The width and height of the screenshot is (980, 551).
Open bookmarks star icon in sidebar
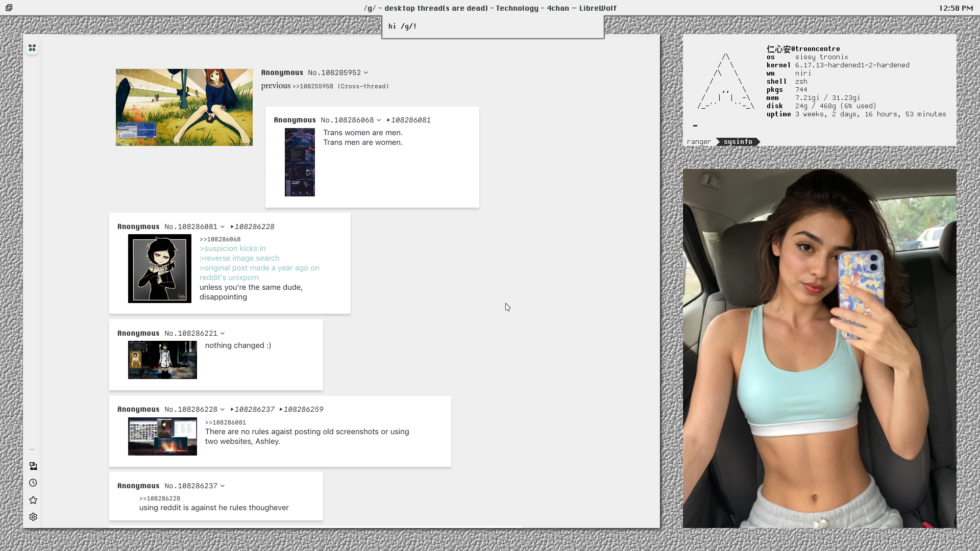coord(33,500)
